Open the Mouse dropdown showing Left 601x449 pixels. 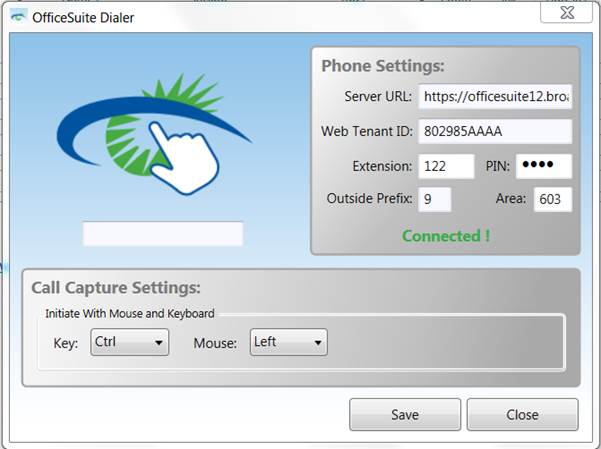point(289,342)
